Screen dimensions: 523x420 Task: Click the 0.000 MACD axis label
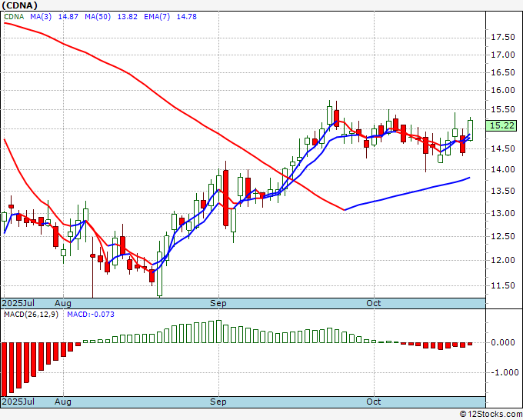[x=503, y=343]
